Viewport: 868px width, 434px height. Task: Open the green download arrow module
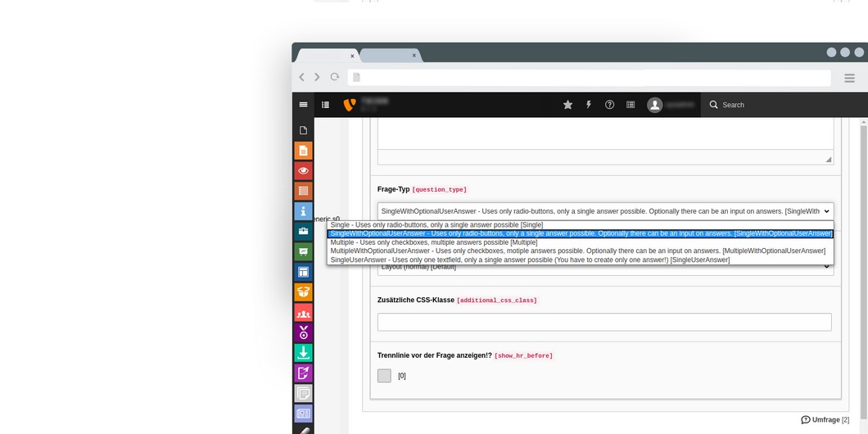point(303,353)
